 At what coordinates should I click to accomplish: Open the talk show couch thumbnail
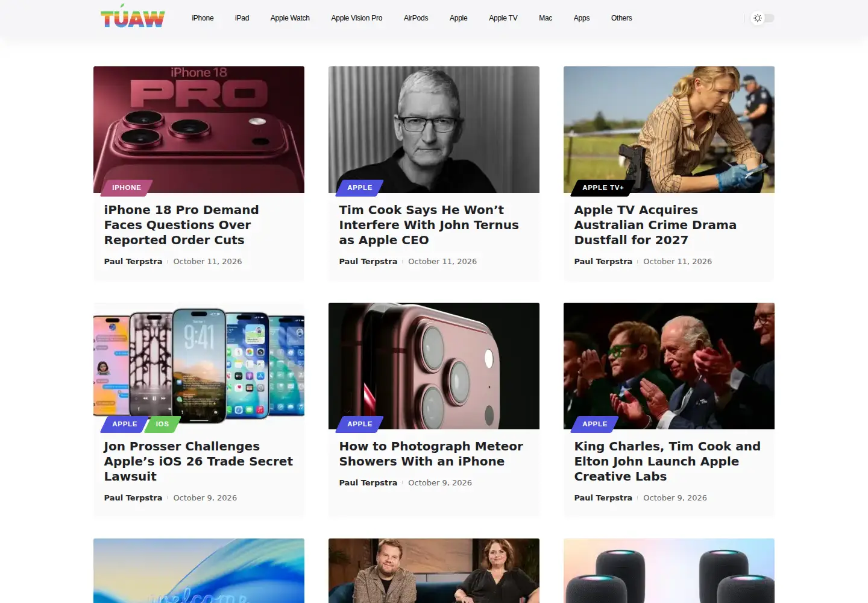(x=434, y=570)
